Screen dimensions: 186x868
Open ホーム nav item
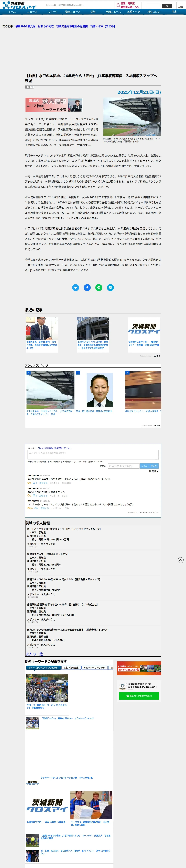[x=12, y=12]
